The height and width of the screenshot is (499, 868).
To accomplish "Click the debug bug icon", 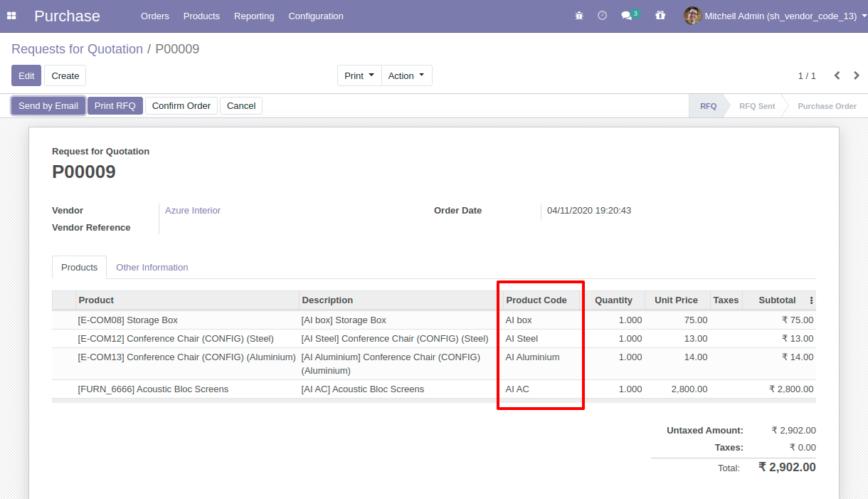I will pos(579,16).
